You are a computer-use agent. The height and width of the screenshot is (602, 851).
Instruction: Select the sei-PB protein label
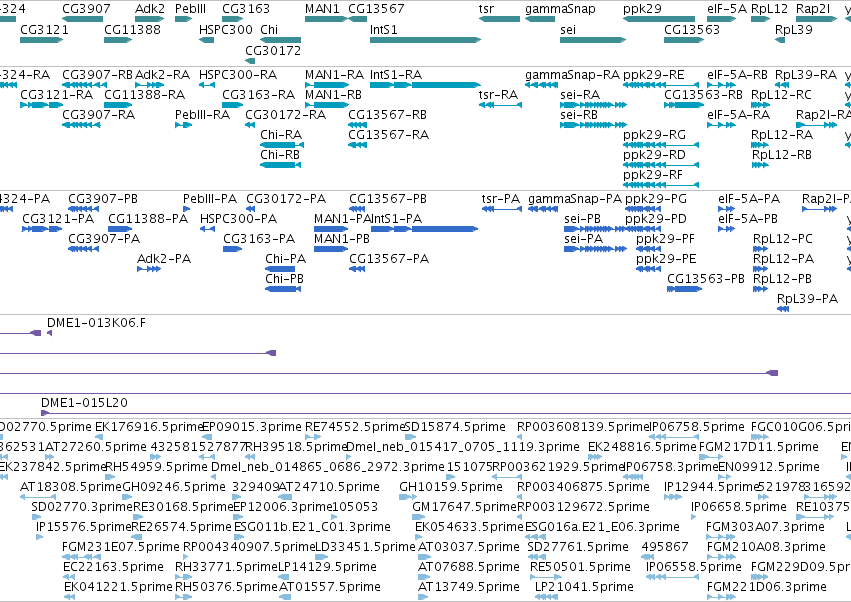(582, 219)
